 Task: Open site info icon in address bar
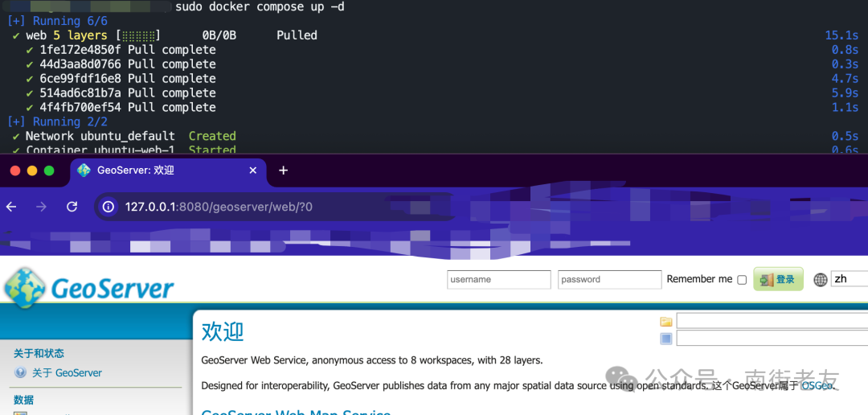click(x=108, y=207)
